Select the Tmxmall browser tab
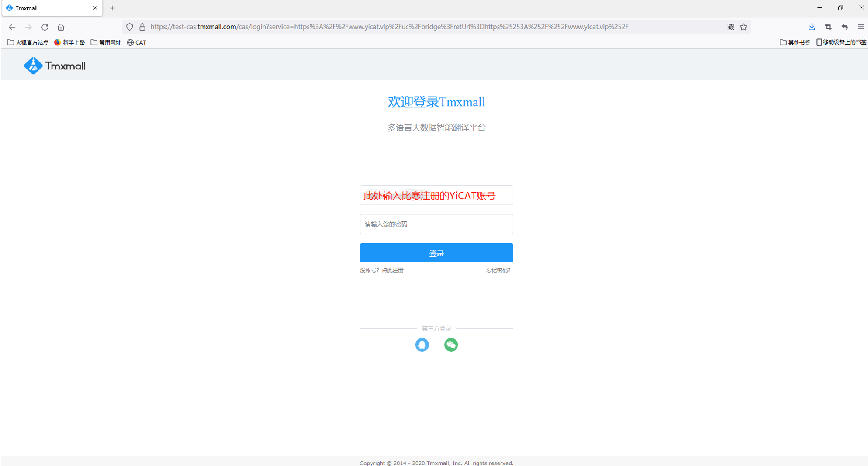The height and width of the screenshot is (466, 868). point(52,8)
